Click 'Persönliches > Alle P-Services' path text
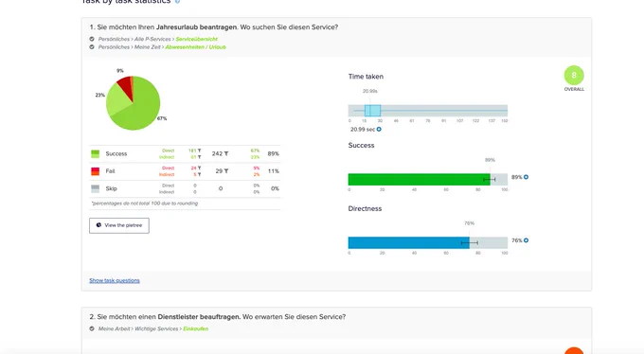Image resolution: width=644 pixels, height=354 pixels. click(134, 39)
